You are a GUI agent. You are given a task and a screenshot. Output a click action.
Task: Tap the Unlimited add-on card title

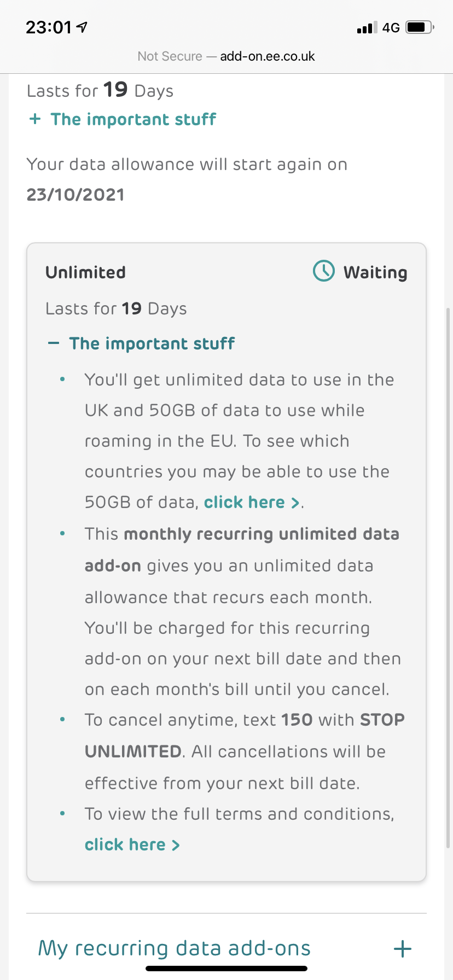pyautogui.click(x=86, y=272)
